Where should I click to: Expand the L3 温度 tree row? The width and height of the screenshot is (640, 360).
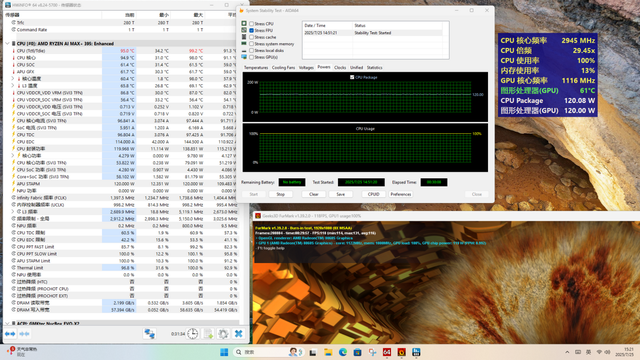[x=13, y=86]
